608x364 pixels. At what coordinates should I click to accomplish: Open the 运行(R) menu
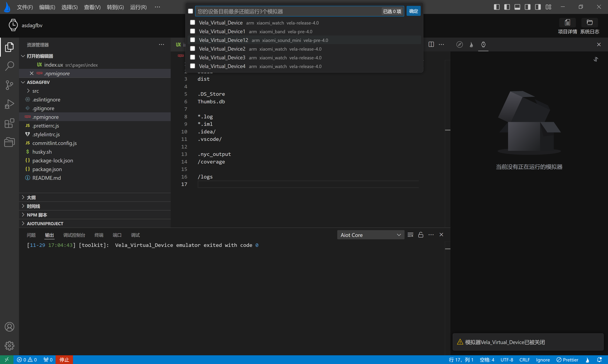pyautogui.click(x=138, y=7)
